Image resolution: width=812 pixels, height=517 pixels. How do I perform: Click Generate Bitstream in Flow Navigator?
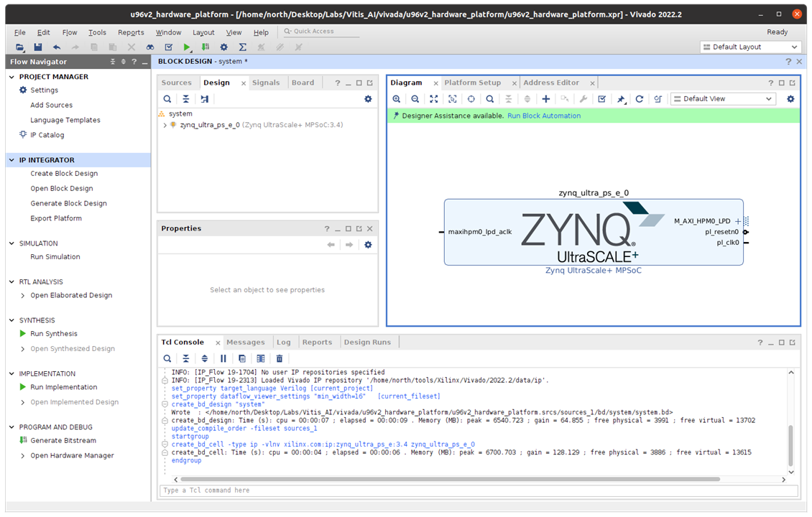(63, 440)
